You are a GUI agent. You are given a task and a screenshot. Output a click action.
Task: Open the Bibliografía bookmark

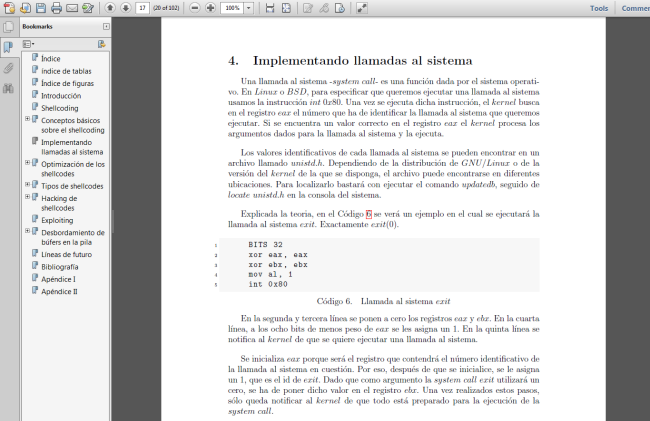tap(60, 267)
